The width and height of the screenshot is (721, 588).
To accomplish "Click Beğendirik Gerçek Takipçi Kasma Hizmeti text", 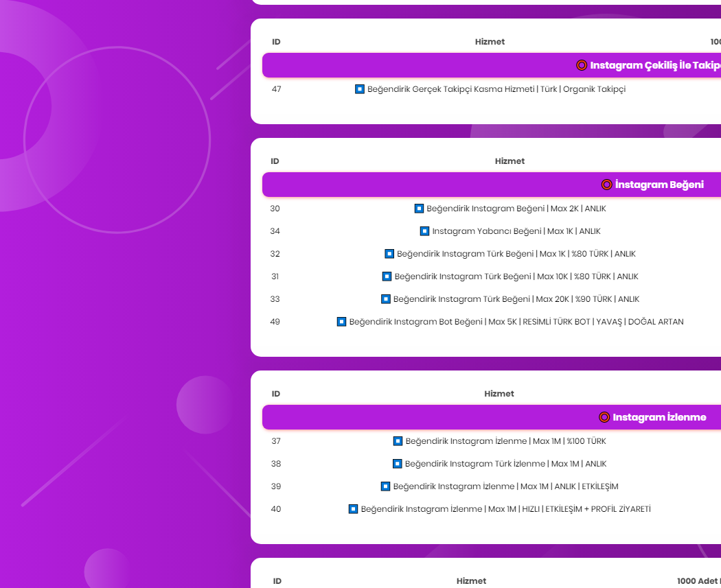I will [496, 89].
